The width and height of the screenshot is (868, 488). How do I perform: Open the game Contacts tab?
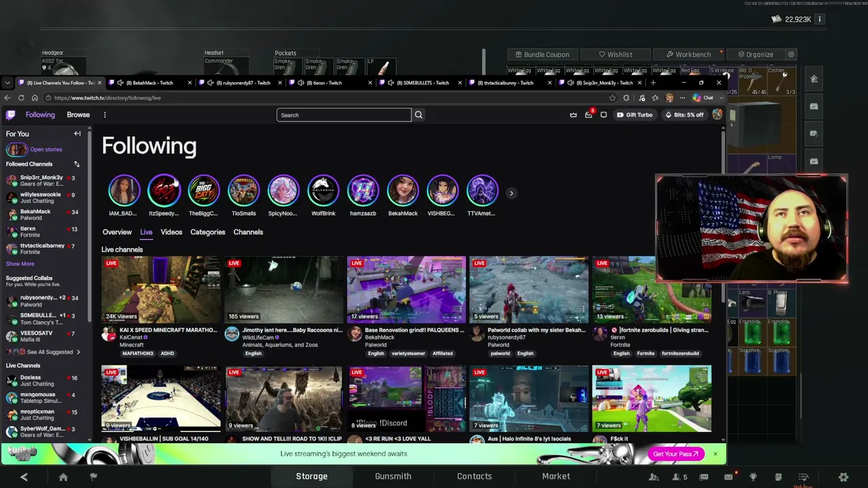[475, 476]
